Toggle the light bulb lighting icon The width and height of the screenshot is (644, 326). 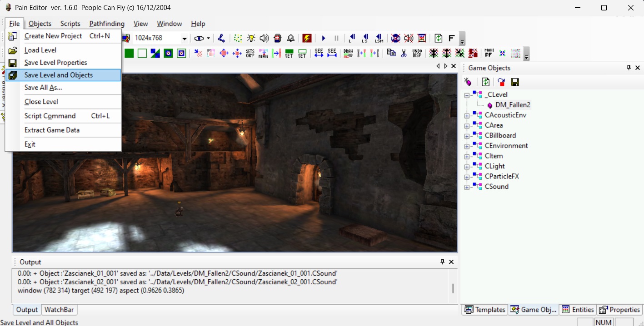(251, 38)
